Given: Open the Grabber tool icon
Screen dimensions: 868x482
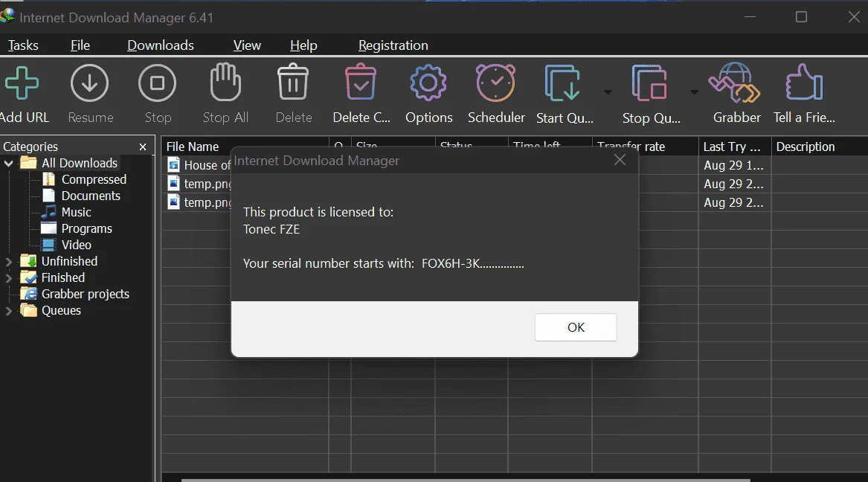Looking at the screenshot, I should point(735,83).
